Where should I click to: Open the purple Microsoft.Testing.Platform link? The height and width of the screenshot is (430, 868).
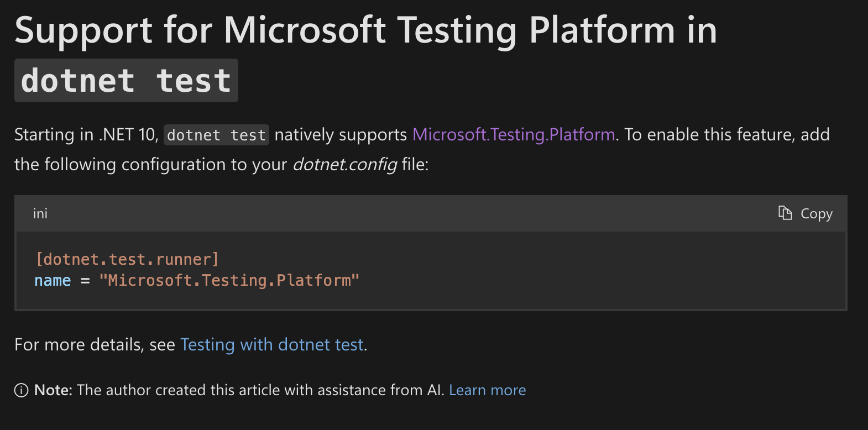514,134
